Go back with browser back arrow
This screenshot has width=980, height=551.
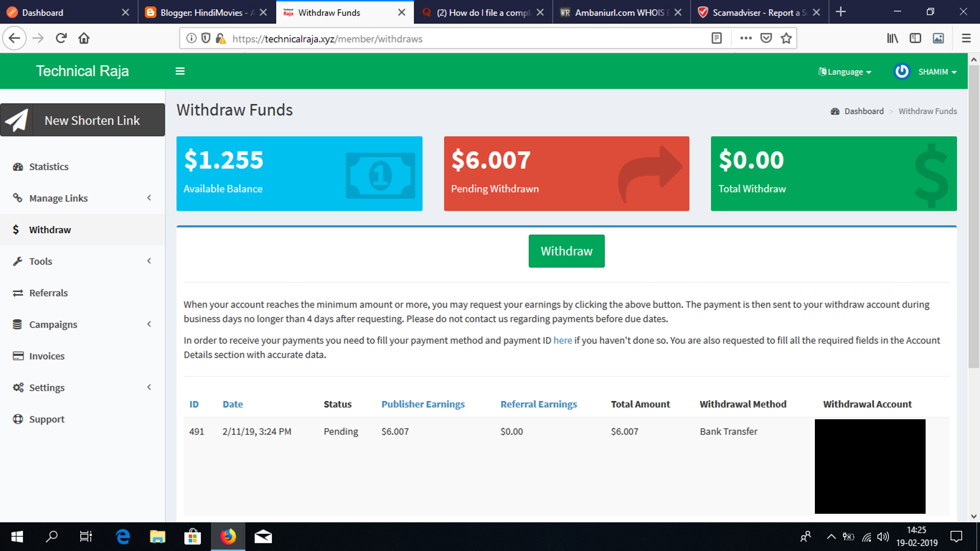click(15, 38)
